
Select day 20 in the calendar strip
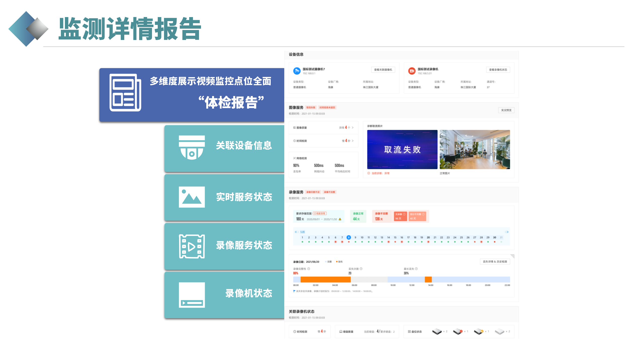point(428,238)
